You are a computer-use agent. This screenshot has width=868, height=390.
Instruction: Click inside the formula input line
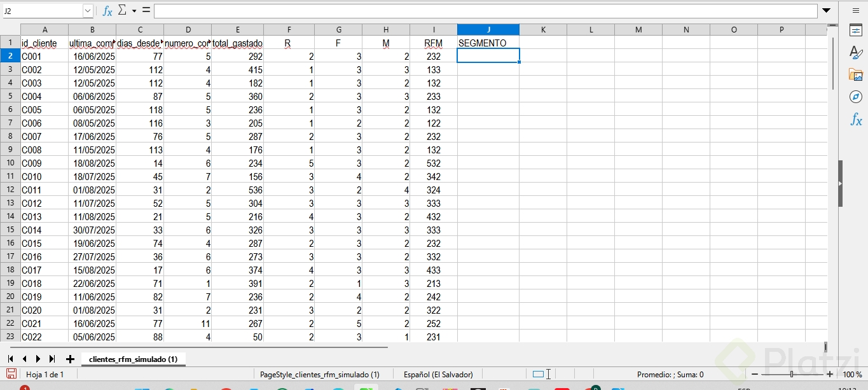click(x=485, y=11)
